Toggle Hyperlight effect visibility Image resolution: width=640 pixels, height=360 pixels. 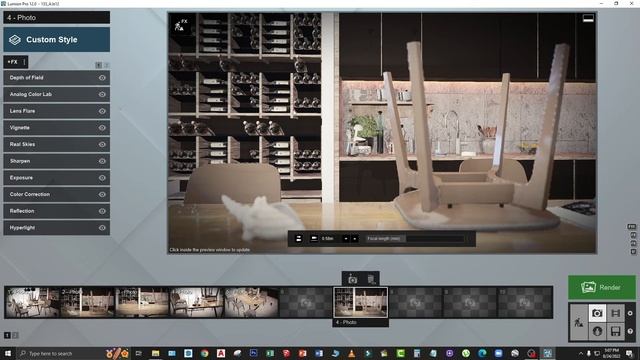pos(102,228)
